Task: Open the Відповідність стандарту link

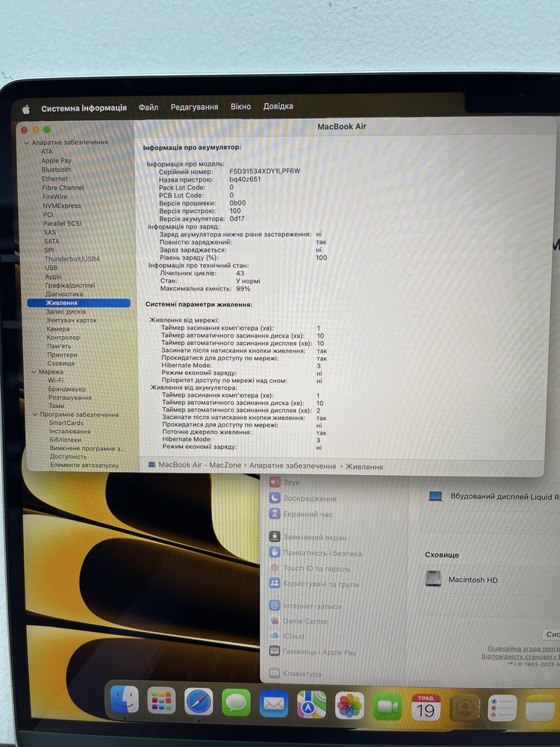Action: 520,656
